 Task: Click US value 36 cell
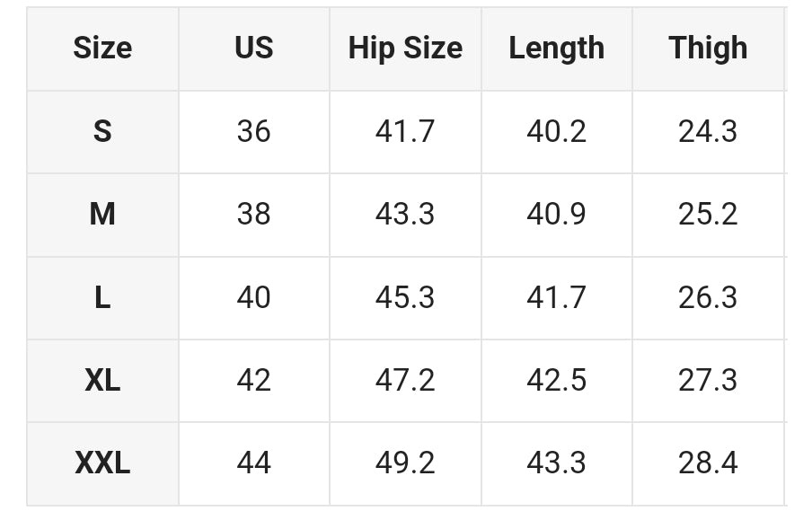(x=253, y=131)
